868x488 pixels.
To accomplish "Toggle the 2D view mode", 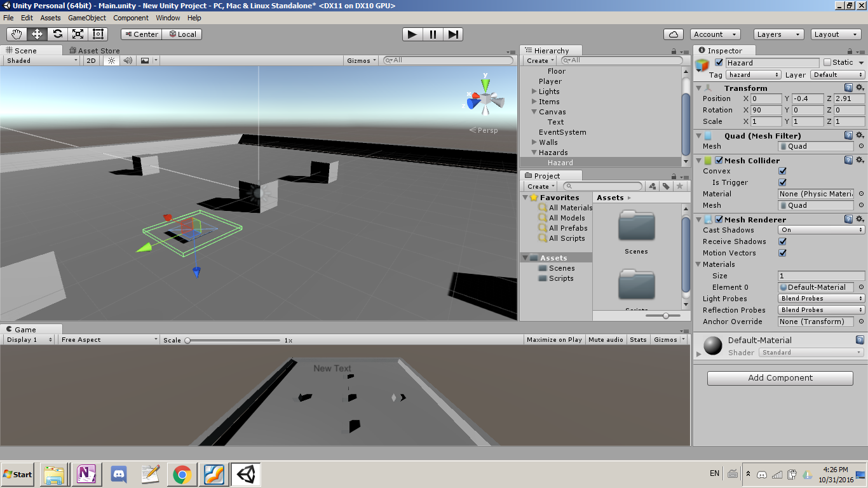I will point(90,60).
